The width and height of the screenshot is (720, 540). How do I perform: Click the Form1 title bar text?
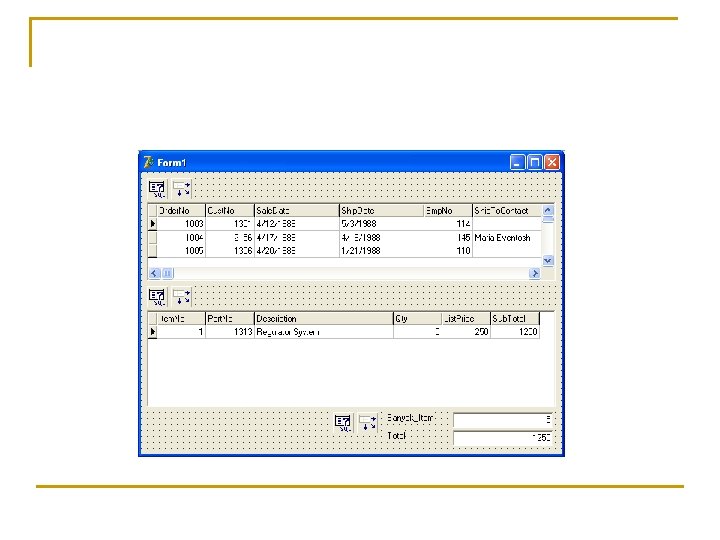coord(172,163)
